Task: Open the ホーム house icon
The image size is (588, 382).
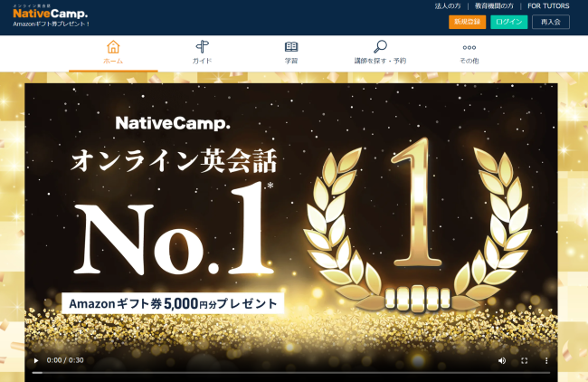Action: [x=113, y=47]
